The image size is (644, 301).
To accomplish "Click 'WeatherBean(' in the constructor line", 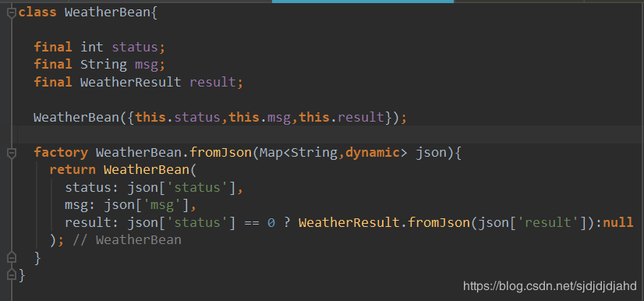I will tap(80, 118).
